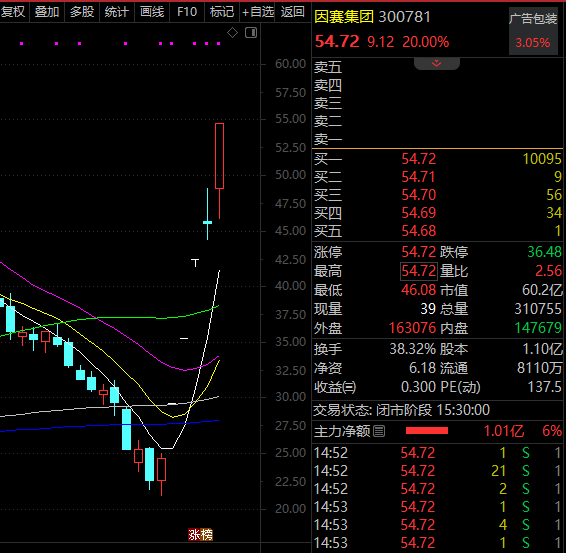566x553 pixels.
Task: Click the diamond icon above the chart
Action: [x=232, y=33]
